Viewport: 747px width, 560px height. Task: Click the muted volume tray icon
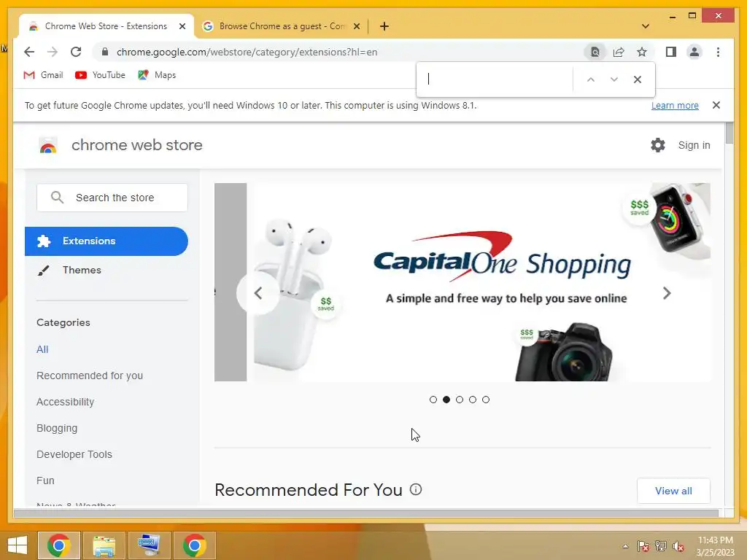[678, 546]
